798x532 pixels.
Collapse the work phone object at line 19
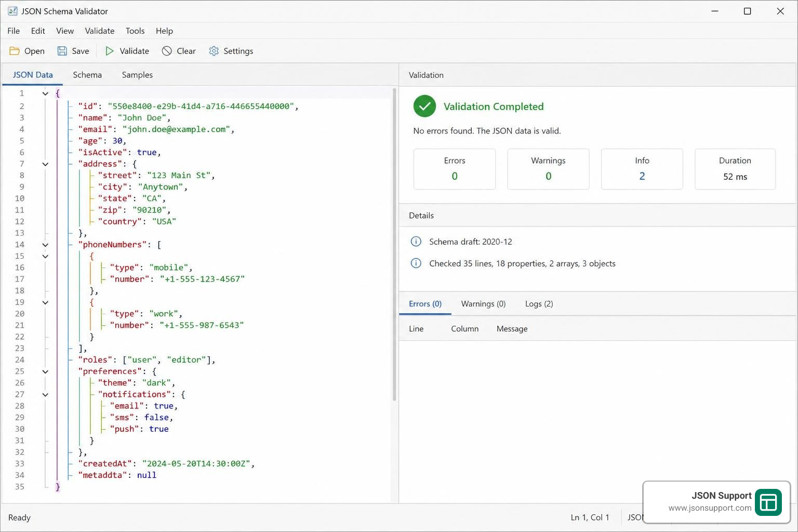(x=45, y=302)
